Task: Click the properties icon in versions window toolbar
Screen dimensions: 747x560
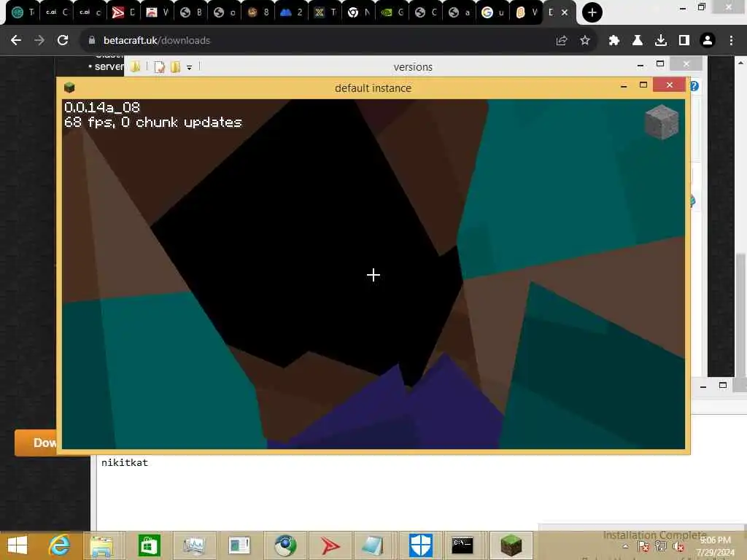Action: pyautogui.click(x=160, y=66)
